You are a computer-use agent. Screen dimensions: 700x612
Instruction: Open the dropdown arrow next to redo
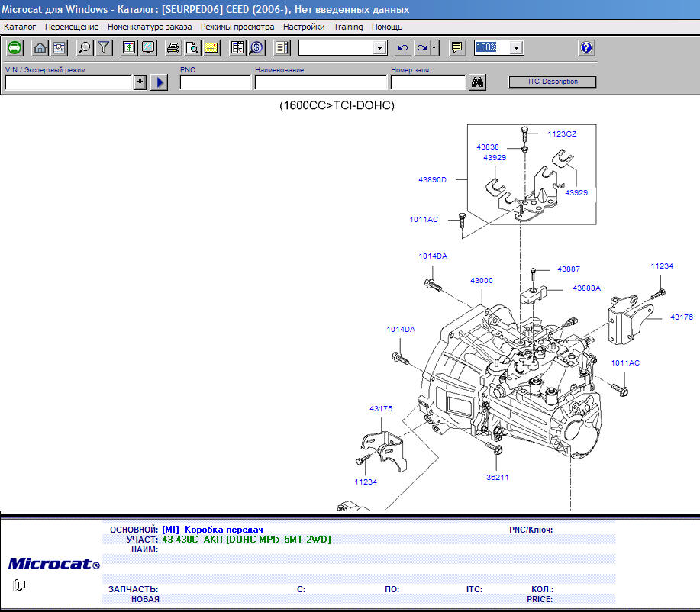pos(434,48)
